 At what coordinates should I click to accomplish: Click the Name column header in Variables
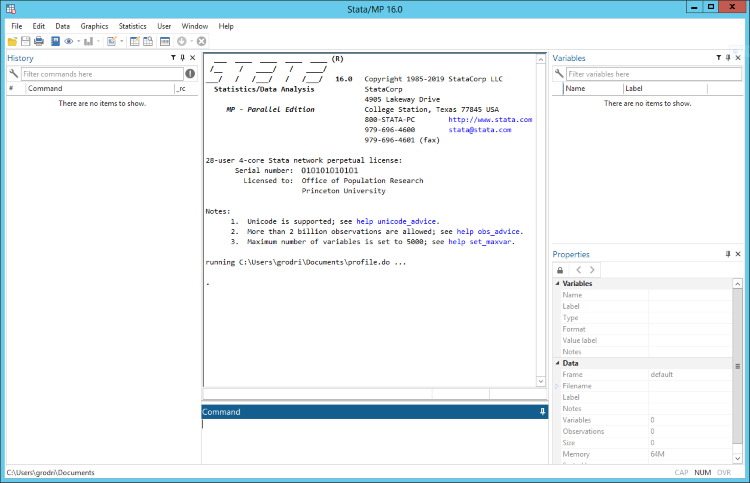click(594, 88)
